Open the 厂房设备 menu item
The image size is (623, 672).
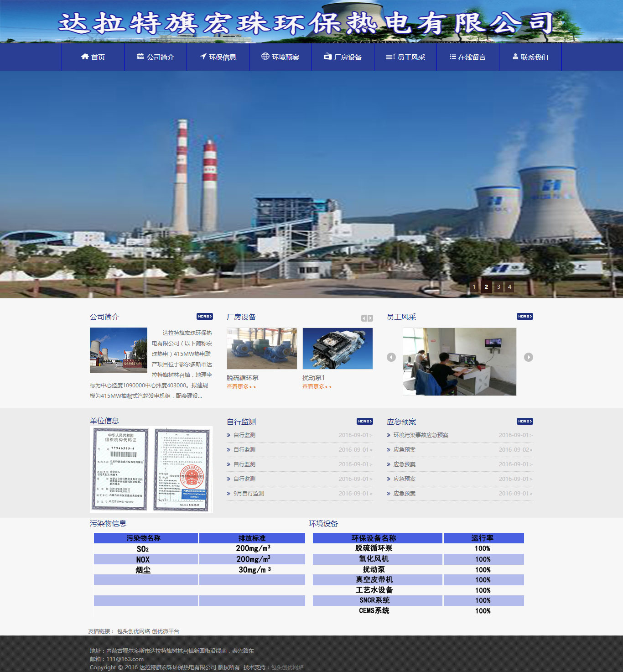pyautogui.click(x=343, y=57)
